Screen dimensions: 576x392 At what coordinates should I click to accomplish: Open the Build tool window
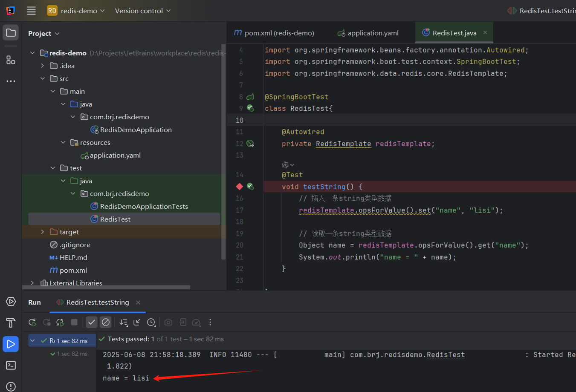11,323
